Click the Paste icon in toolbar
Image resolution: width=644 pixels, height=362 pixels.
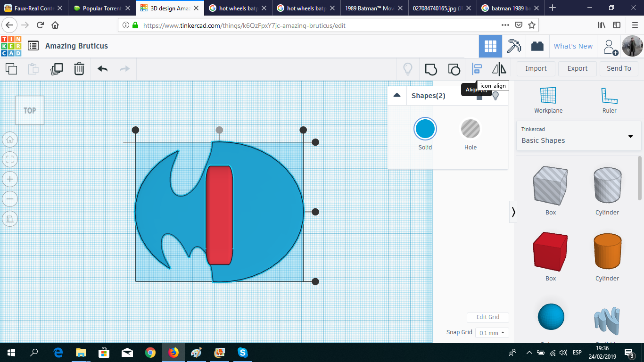tap(33, 69)
